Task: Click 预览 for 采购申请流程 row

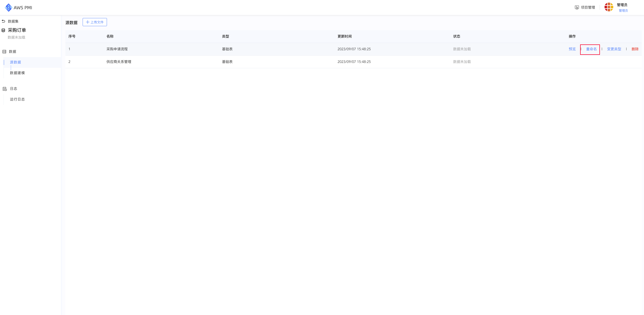Action: [x=572, y=49]
